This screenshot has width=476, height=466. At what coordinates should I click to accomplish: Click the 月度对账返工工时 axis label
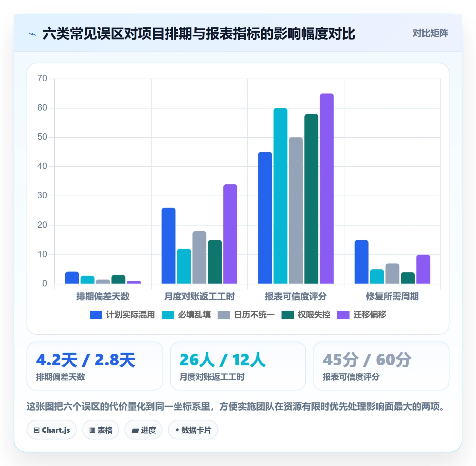click(200, 297)
